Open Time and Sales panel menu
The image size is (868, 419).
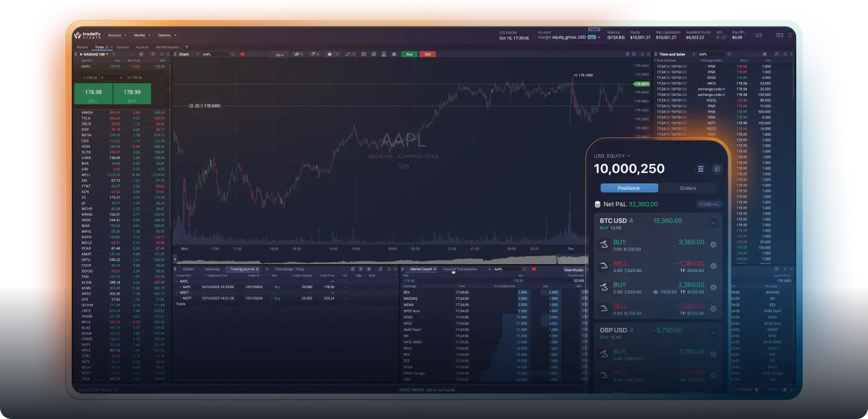click(785, 54)
